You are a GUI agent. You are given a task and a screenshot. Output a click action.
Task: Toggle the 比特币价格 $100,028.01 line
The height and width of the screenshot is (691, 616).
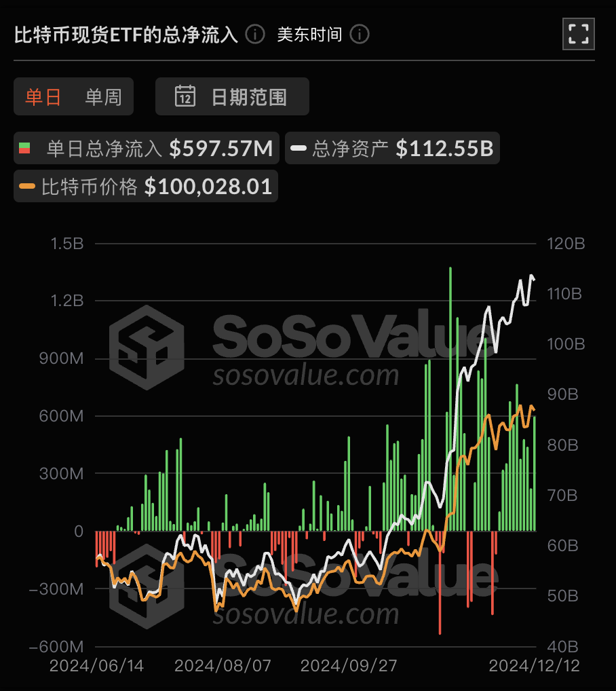coord(146,186)
